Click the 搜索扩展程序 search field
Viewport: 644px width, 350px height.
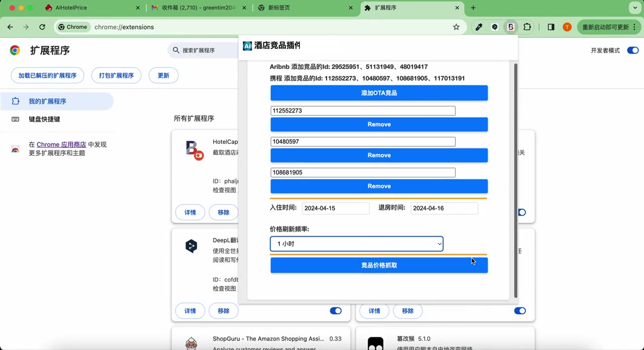[203, 50]
